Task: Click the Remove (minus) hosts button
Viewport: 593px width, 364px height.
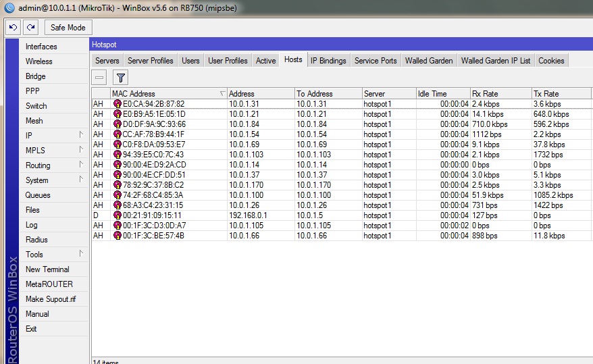Action: (x=99, y=78)
